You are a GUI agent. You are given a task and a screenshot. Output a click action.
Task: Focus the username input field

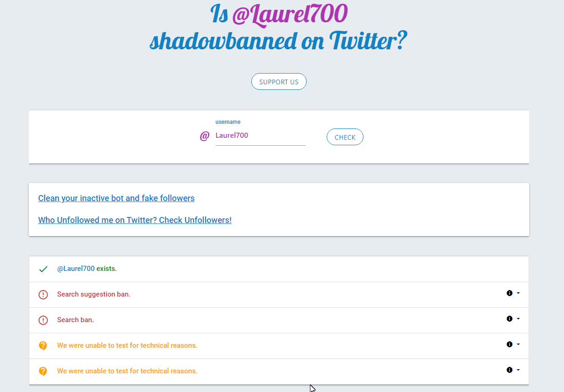pos(260,136)
